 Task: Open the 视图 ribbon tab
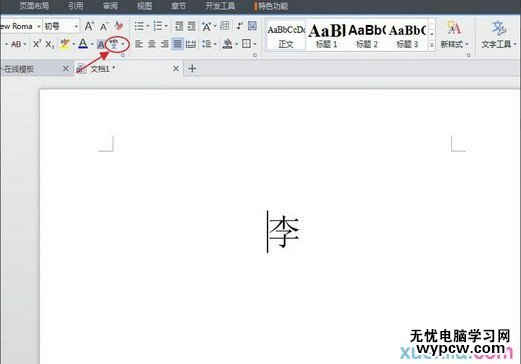[x=144, y=6]
